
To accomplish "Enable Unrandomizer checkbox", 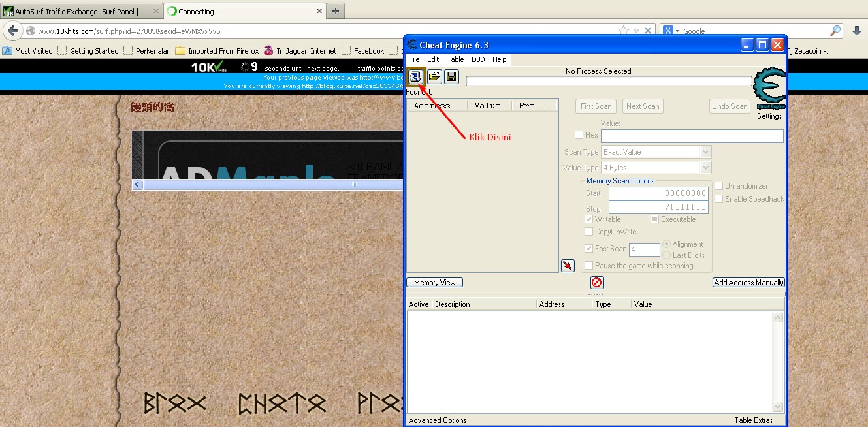I will tap(719, 186).
